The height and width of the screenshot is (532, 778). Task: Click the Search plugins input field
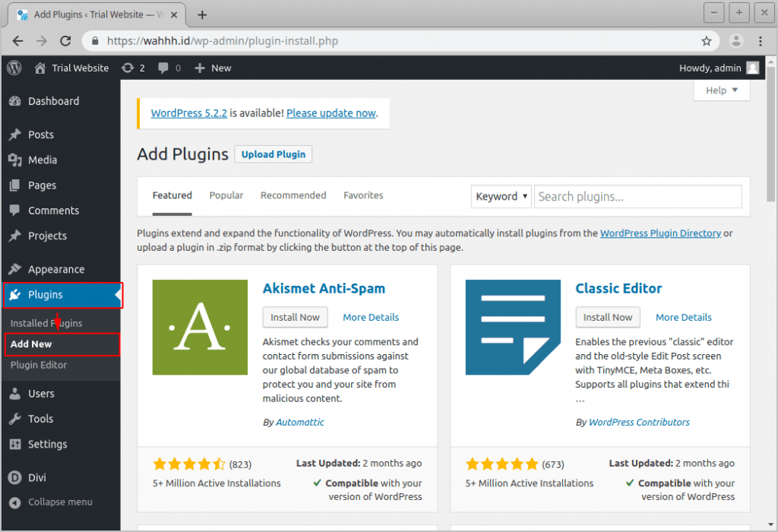point(638,197)
